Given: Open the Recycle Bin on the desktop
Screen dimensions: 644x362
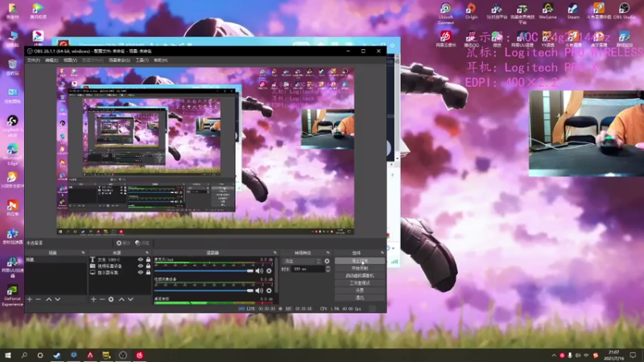Looking at the screenshot, I should [x=12, y=68].
